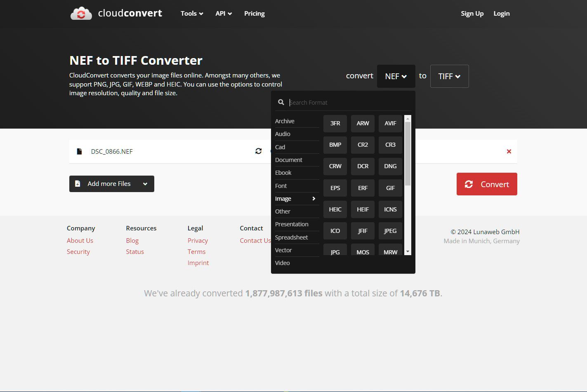This screenshot has width=587, height=392.
Task: Choose the CRW format
Action: tap(335, 166)
